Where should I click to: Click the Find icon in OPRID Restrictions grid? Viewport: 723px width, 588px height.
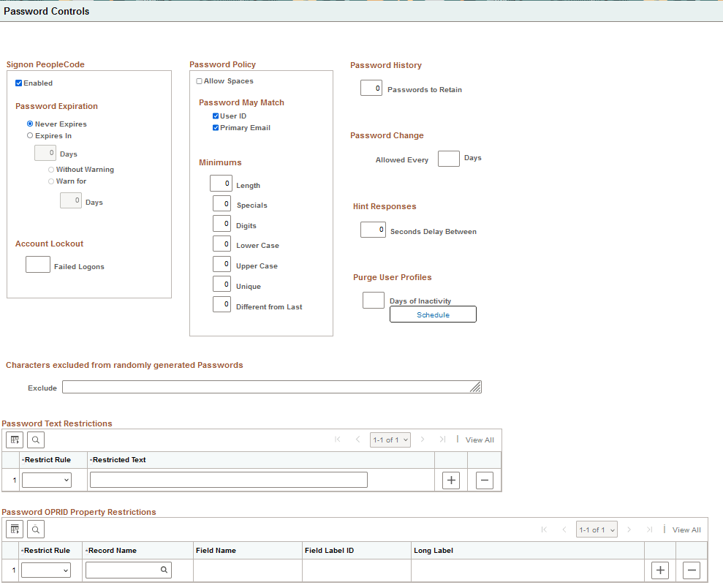[x=34, y=529]
